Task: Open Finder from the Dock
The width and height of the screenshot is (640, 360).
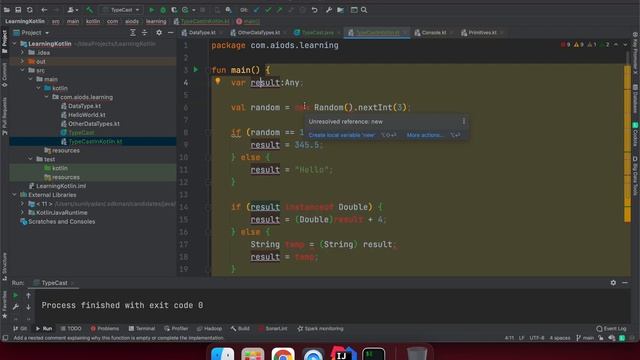Action: (223, 354)
